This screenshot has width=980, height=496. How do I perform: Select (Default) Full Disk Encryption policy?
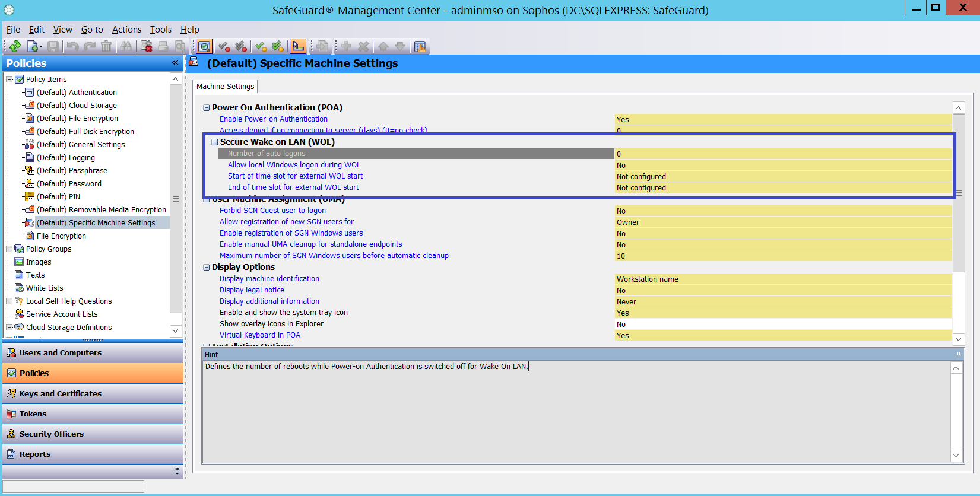pos(85,132)
